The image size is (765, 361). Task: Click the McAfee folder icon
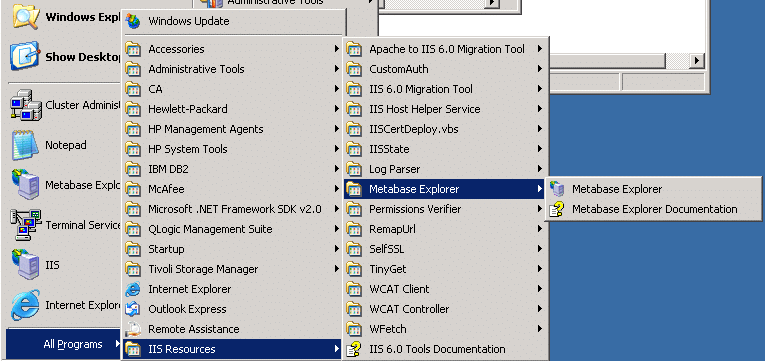(133, 189)
